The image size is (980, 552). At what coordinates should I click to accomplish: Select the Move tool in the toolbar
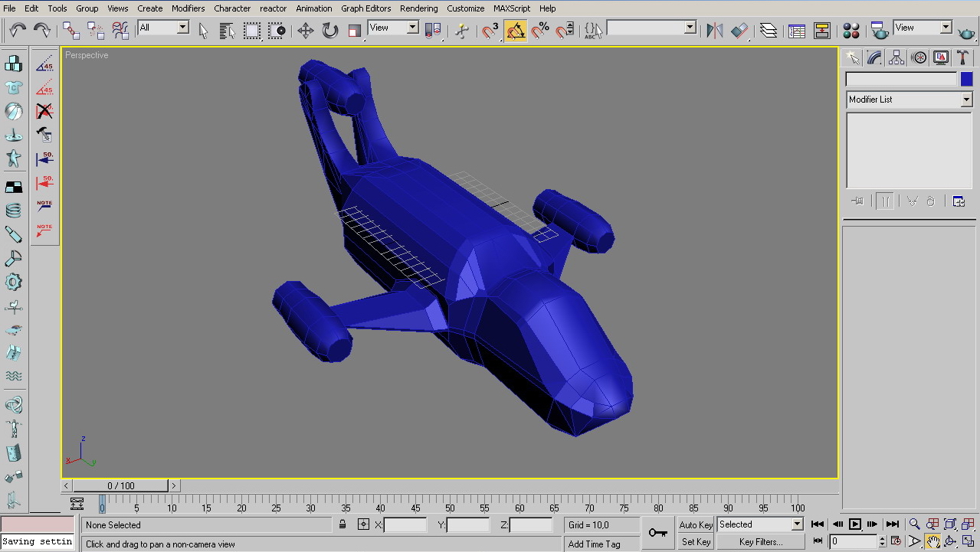pos(306,31)
